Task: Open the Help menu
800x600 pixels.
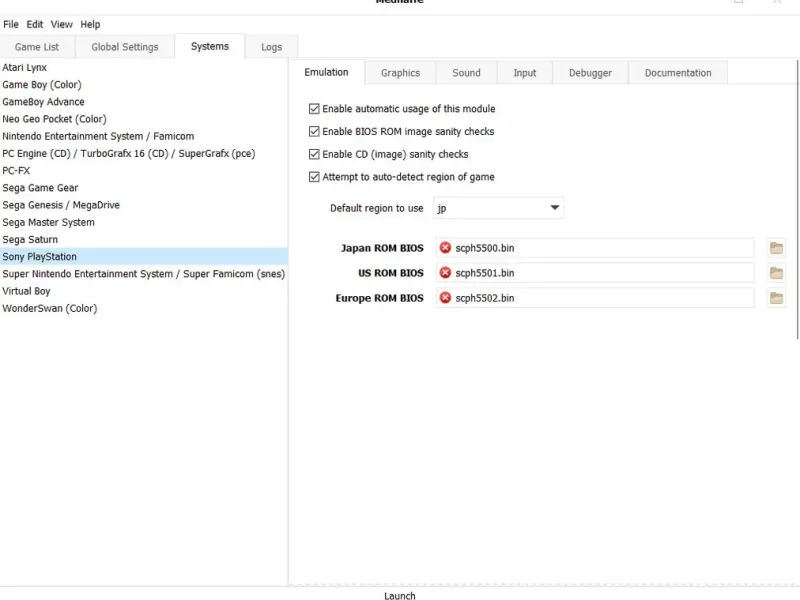Action: coord(90,24)
